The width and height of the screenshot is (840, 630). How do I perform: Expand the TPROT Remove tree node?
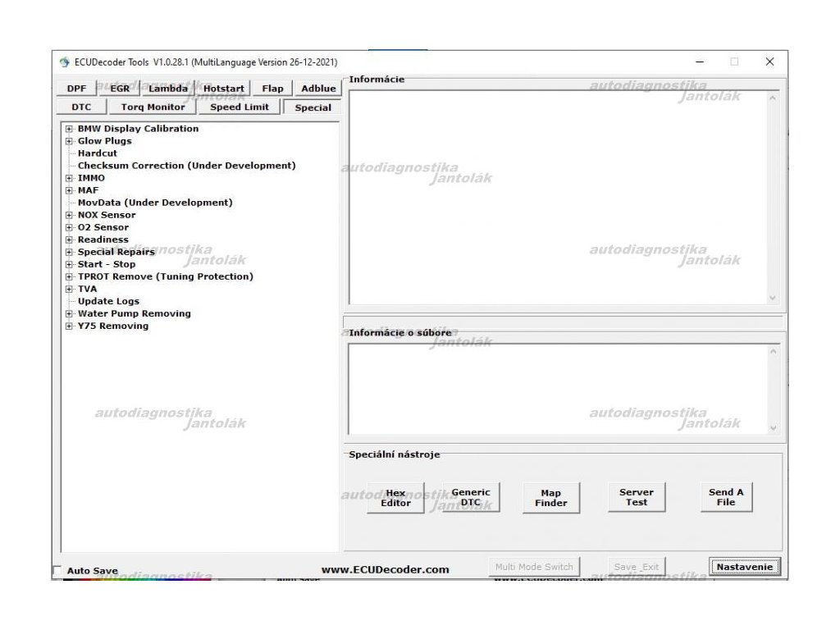pos(69,276)
